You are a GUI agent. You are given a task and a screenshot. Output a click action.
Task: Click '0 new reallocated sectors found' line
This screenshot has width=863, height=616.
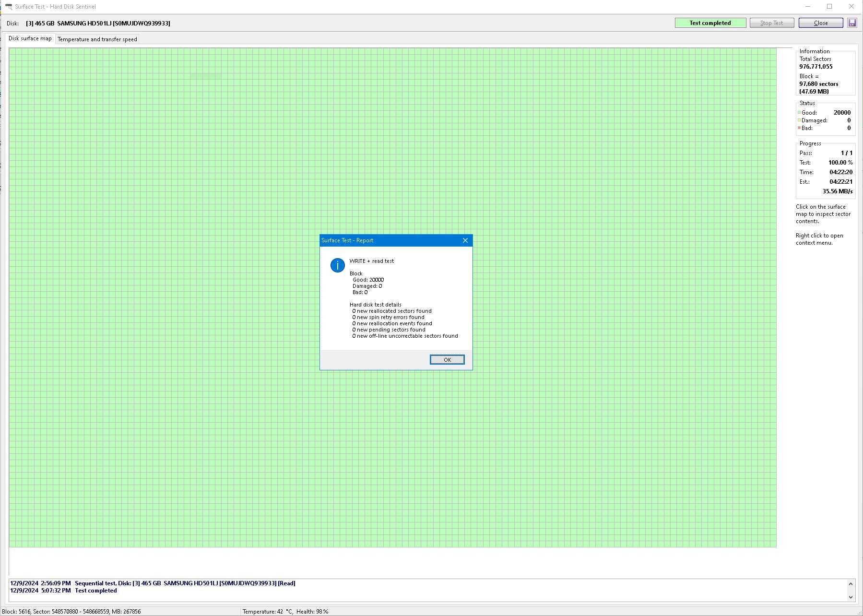(392, 311)
